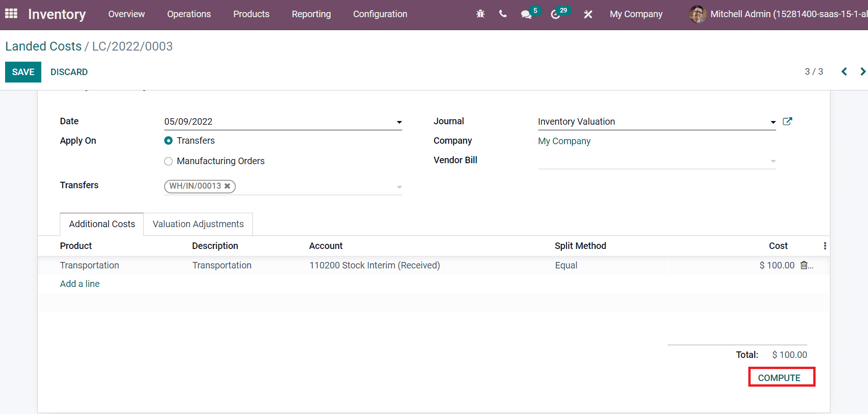Click the SAVE button
The width and height of the screenshot is (868, 414).
(x=23, y=72)
